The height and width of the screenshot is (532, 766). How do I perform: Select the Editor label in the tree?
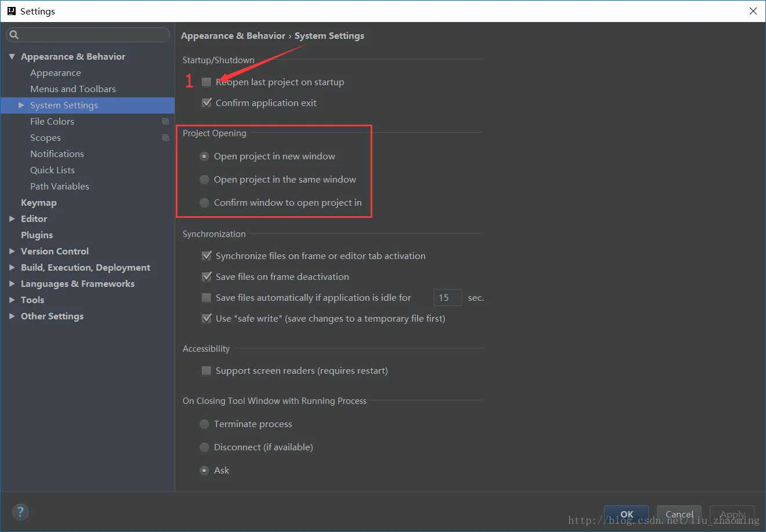click(34, 219)
